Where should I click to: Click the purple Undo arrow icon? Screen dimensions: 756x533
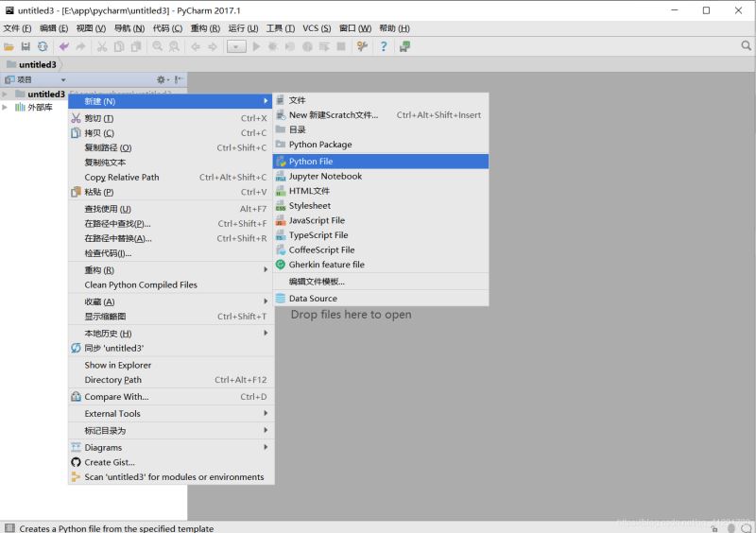pos(63,47)
